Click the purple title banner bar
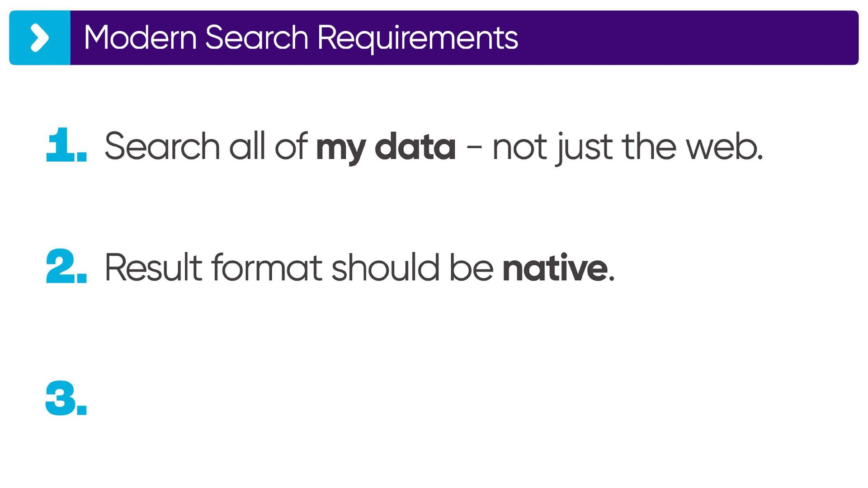Viewport: 868px width, 488px height. (x=464, y=38)
